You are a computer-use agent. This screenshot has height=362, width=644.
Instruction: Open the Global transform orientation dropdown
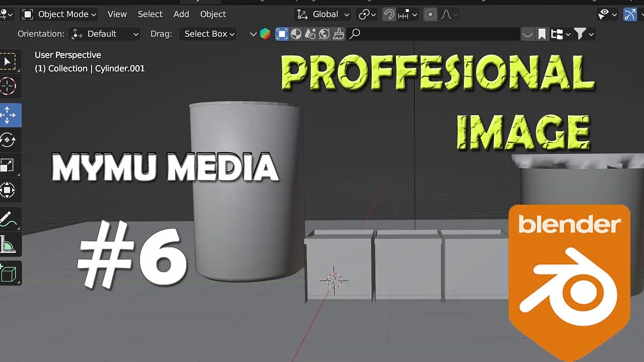click(x=323, y=14)
